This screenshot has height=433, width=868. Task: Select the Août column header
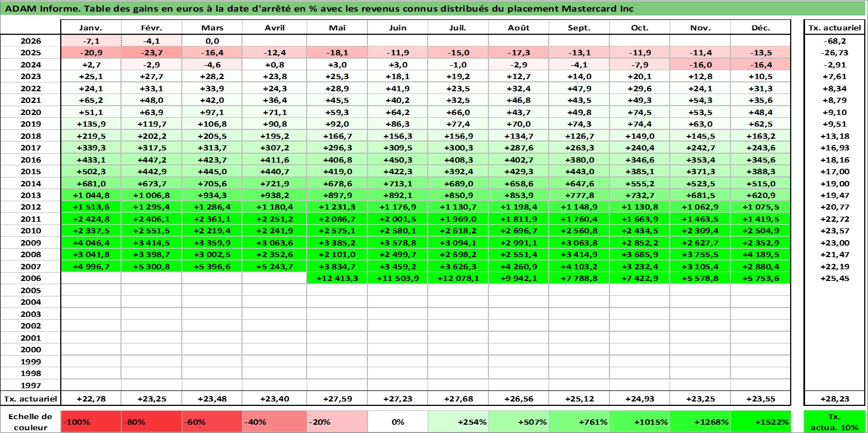point(518,28)
